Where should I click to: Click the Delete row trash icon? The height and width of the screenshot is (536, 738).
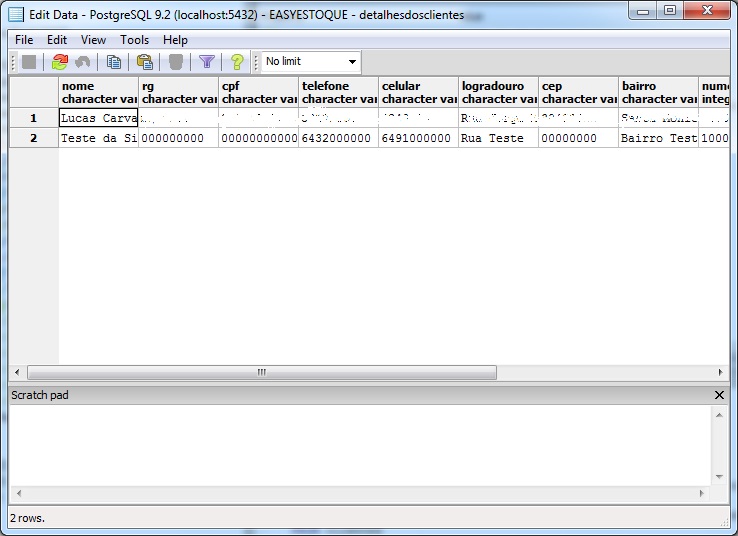click(176, 62)
